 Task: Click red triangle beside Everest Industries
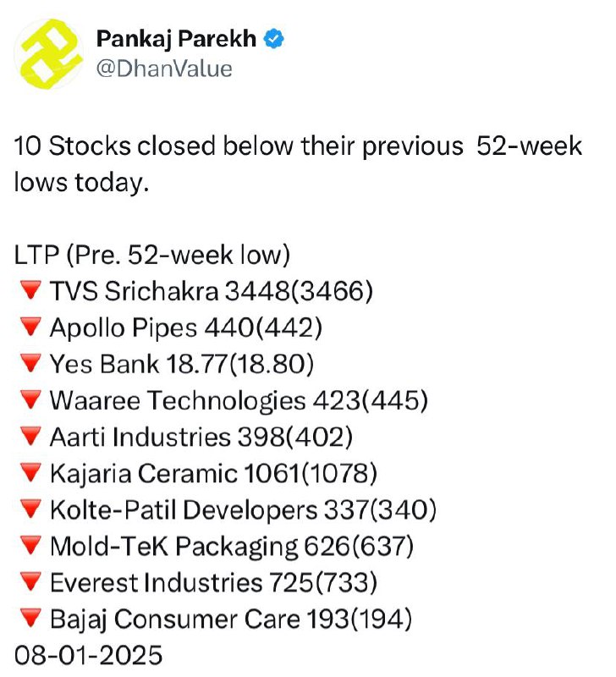pyautogui.click(x=30, y=581)
